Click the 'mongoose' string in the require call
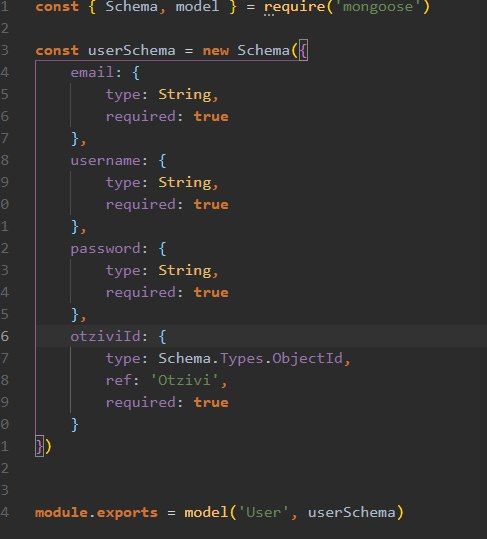Image resolution: width=487 pixels, height=539 pixels. click(378, 6)
